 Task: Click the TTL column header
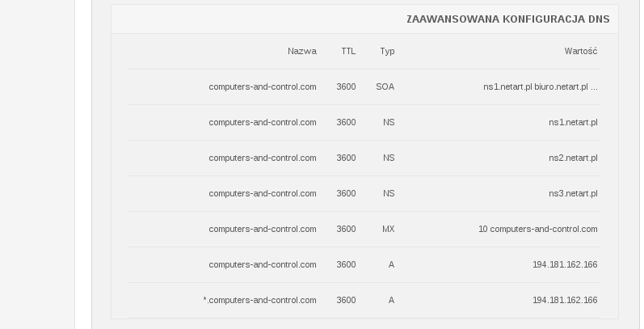click(x=347, y=51)
